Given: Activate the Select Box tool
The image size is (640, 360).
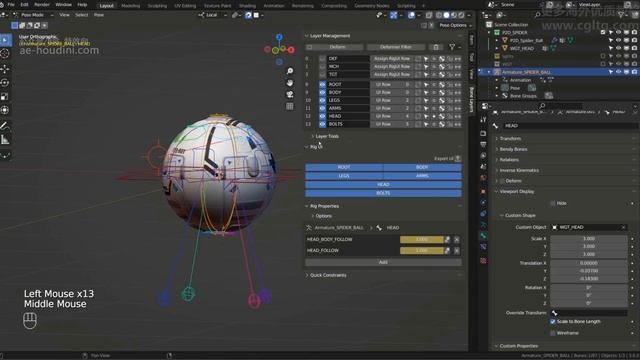Looking at the screenshot, I should [x=5, y=40].
